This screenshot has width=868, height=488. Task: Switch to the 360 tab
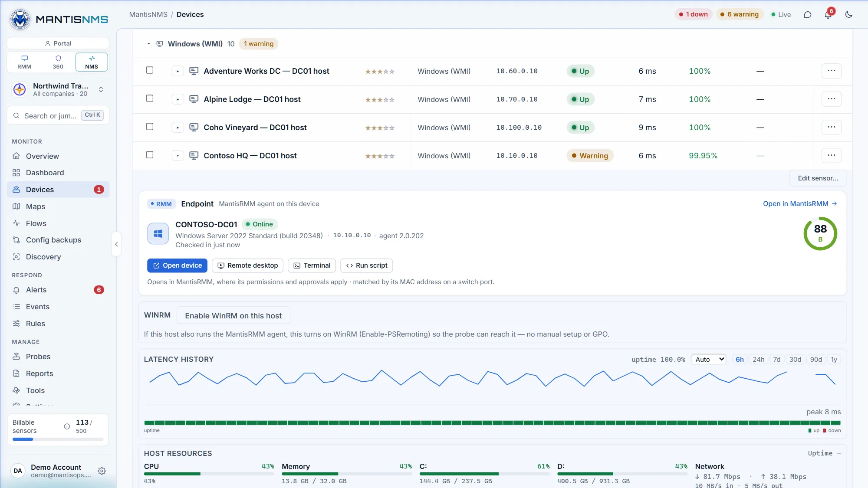click(58, 62)
